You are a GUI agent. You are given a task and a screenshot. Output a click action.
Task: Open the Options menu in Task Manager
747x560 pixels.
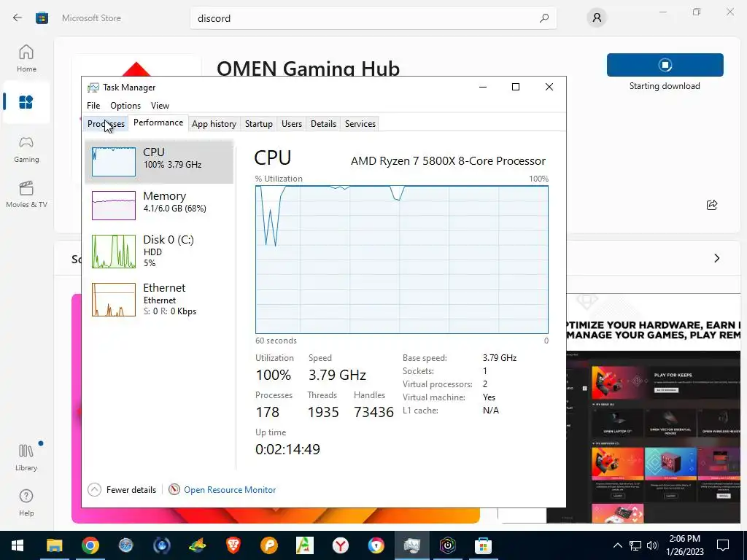click(125, 106)
